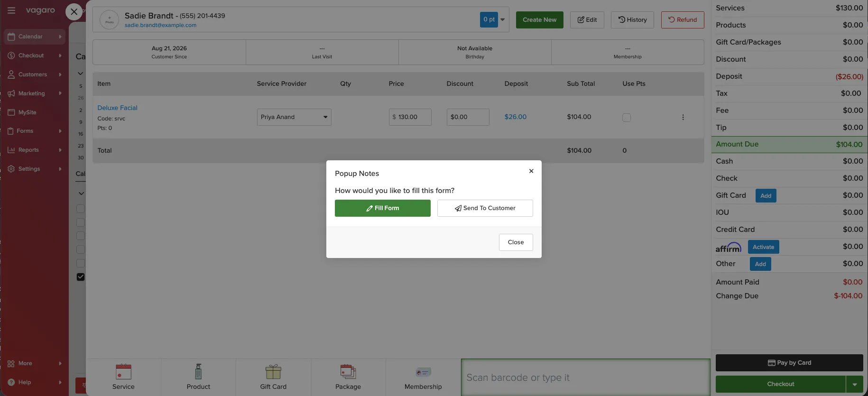Image resolution: width=868 pixels, height=396 pixels.
Task: Add a Gift Card via gift box icon
Action: click(273, 371)
